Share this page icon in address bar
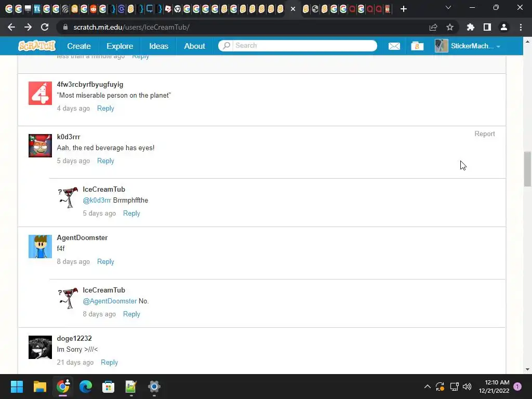This screenshot has width=532, height=399. 433,27
